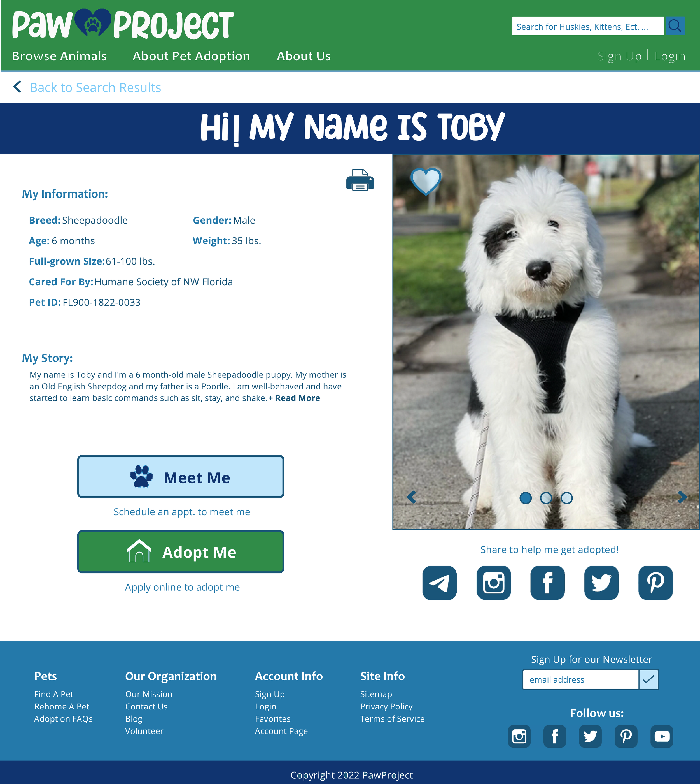Image resolution: width=700 pixels, height=784 pixels.
Task: Share Toby on Facebook below the photo
Action: [x=548, y=583]
